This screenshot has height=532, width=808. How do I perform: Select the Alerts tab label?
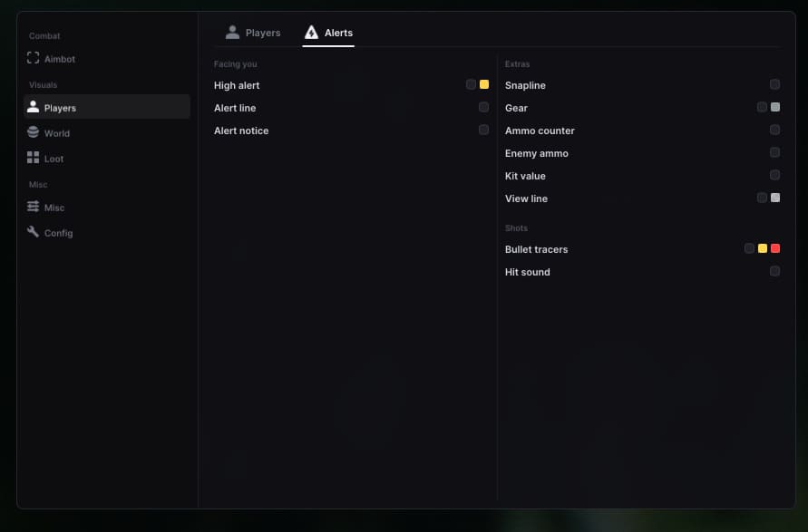[338, 33]
